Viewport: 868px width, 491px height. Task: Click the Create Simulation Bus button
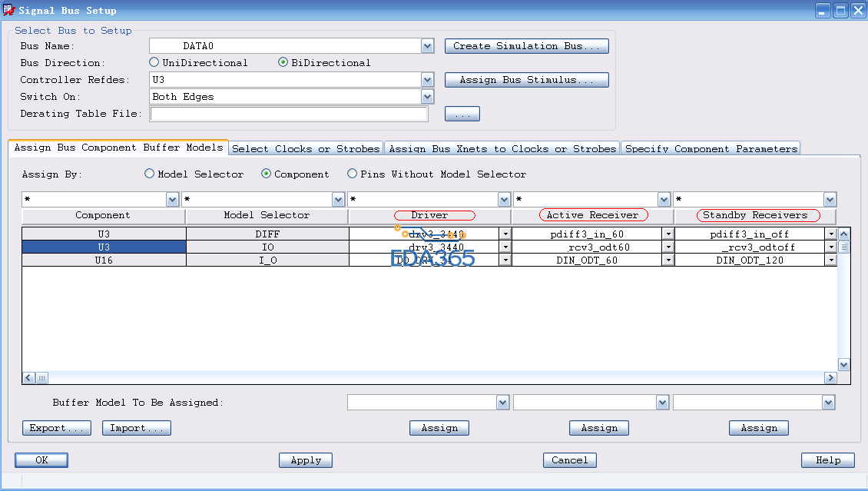[526, 46]
